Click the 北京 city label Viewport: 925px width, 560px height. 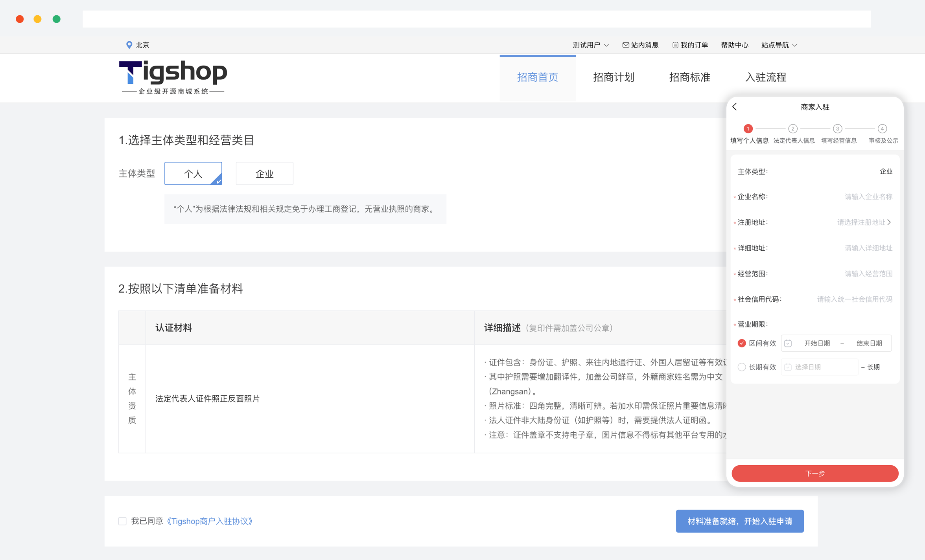[142, 45]
